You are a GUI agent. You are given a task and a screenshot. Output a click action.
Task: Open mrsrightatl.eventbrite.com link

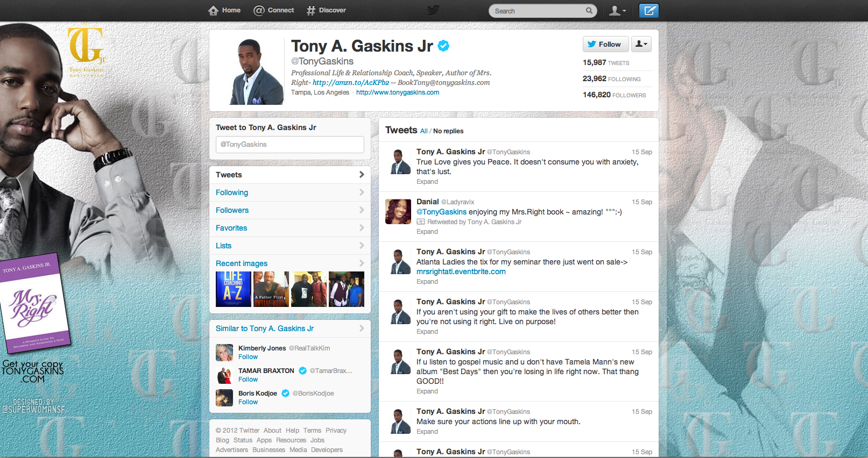coord(461,272)
